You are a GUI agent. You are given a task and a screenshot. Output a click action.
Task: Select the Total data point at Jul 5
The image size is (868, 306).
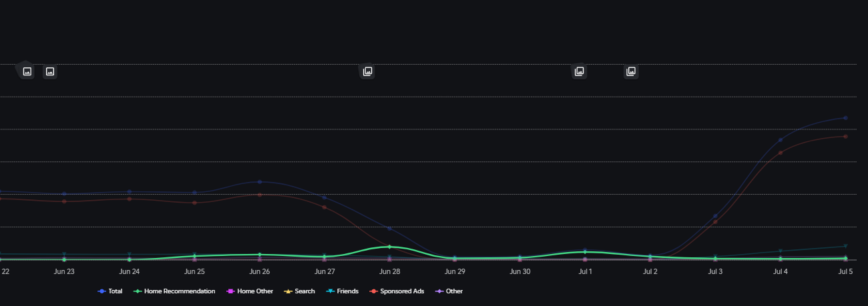pos(845,118)
